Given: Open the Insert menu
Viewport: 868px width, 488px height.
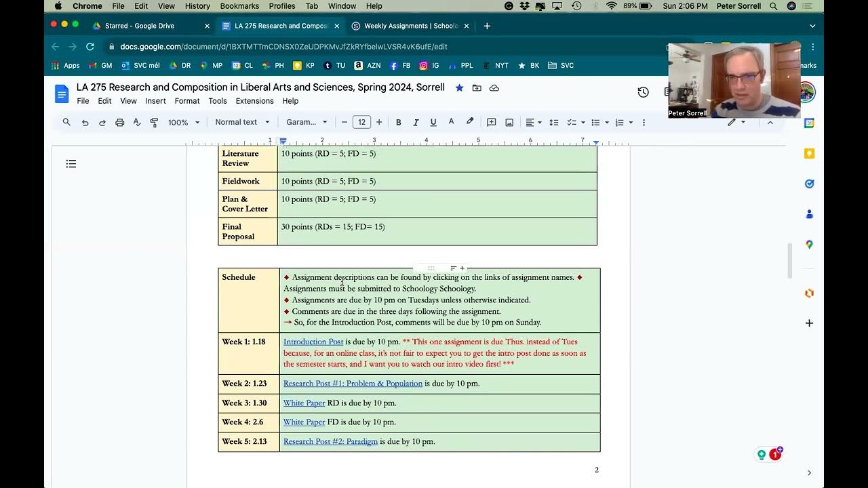Looking at the screenshot, I should [155, 101].
